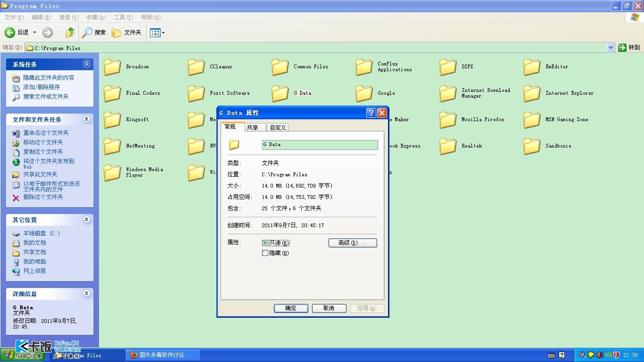
Task: Toggle the Folders (文件夹) pane button
Action: tap(126, 33)
